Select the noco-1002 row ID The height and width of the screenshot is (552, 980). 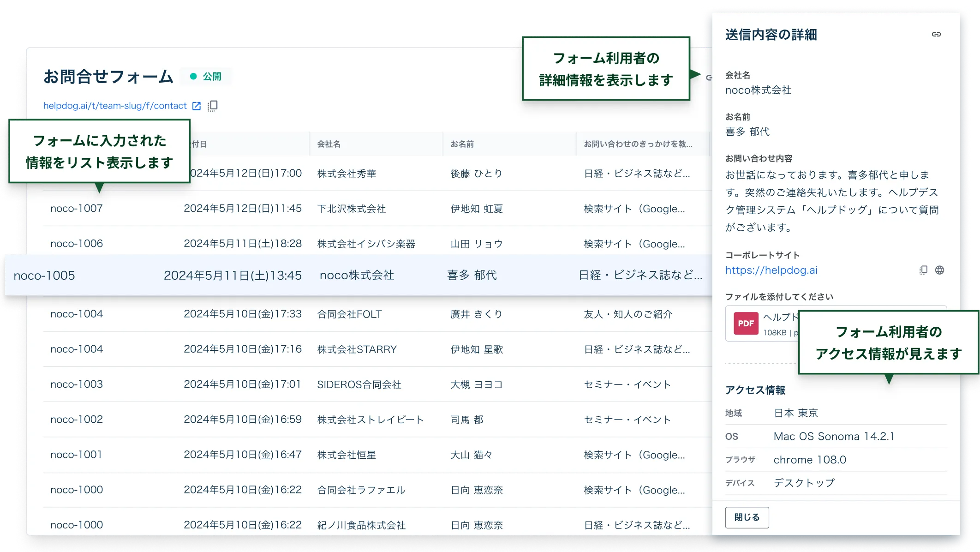click(77, 420)
